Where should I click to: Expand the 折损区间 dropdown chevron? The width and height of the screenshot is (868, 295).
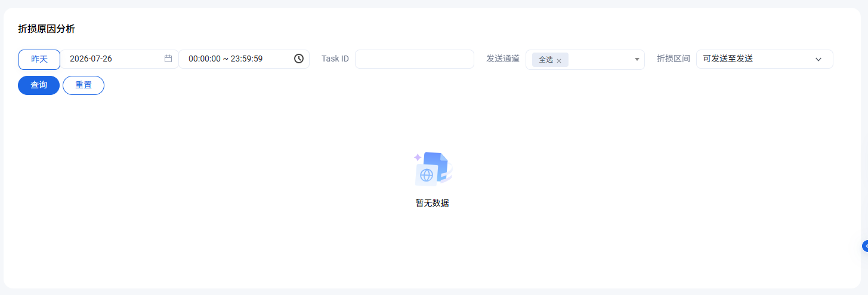coord(818,59)
